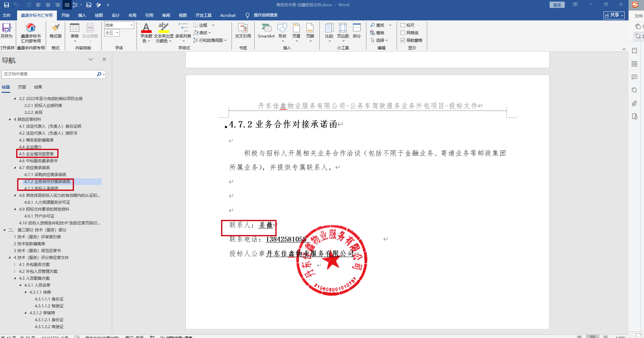Screen dimensions: 644x338
Task: Enable the 网格线 gridlines checkbox
Action: (x=403, y=33)
